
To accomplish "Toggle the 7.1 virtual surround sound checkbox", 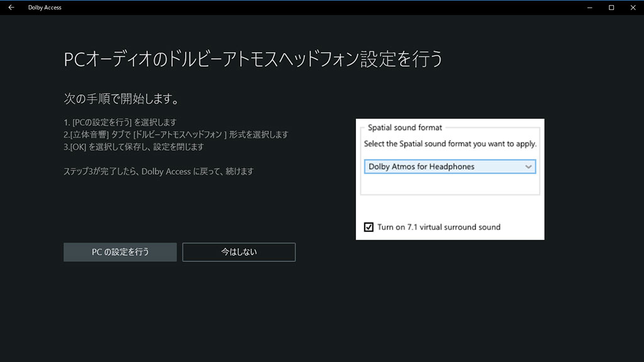I will click(x=369, y=227).
